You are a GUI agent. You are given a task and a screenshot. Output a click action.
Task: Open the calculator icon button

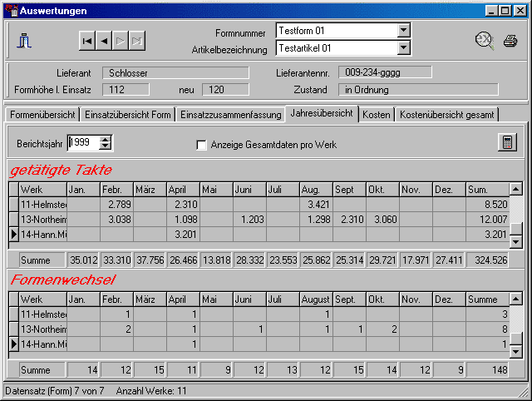506,142
